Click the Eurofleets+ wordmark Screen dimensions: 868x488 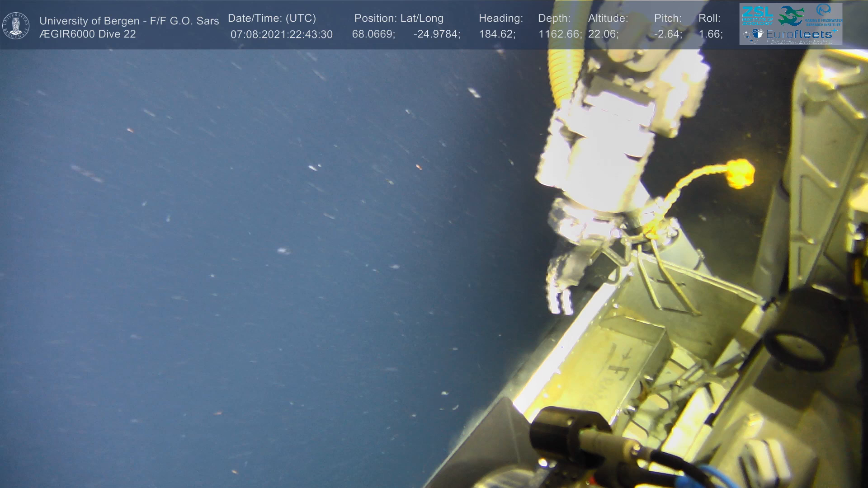point(799,34)
